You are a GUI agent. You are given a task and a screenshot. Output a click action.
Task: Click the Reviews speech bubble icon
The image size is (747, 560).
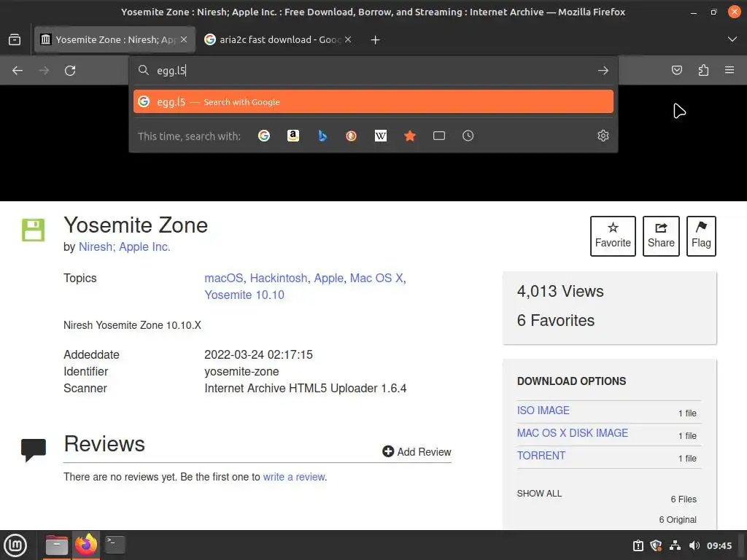tap(34, 450)
